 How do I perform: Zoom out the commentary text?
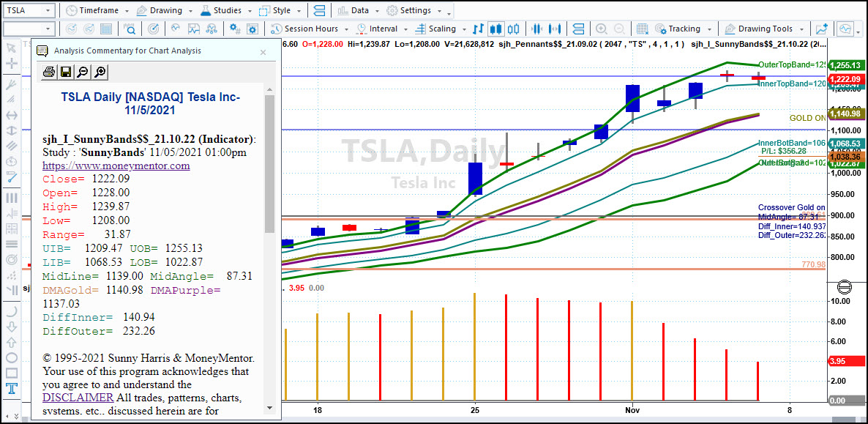83,72
